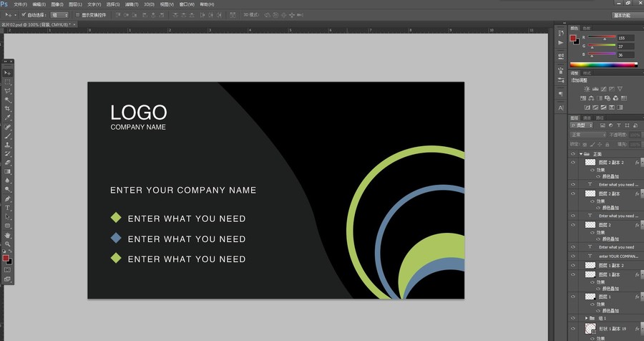This screenshot has height=341, width=644.
Task: Toggle the 自动选择 auto-select checkbox
Action: 24,15
